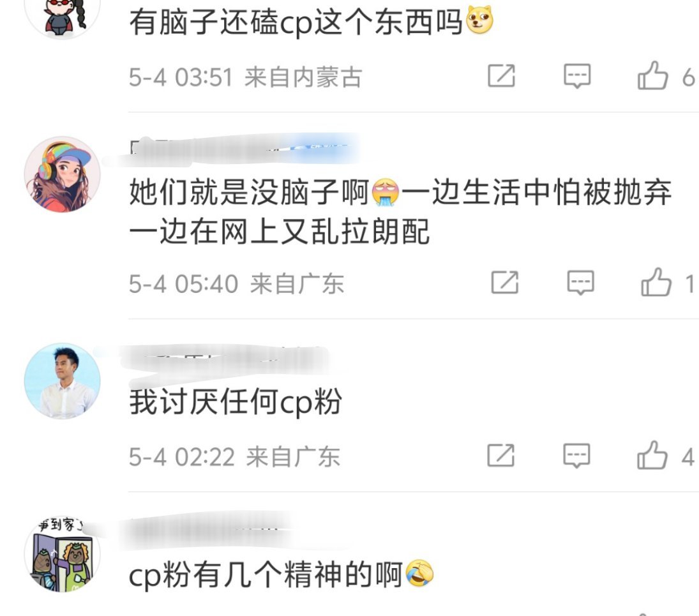This screenshot has height=616, width=699.
Task: Open reply bubble on the 05:40 comment
Action: click(580, 283)
